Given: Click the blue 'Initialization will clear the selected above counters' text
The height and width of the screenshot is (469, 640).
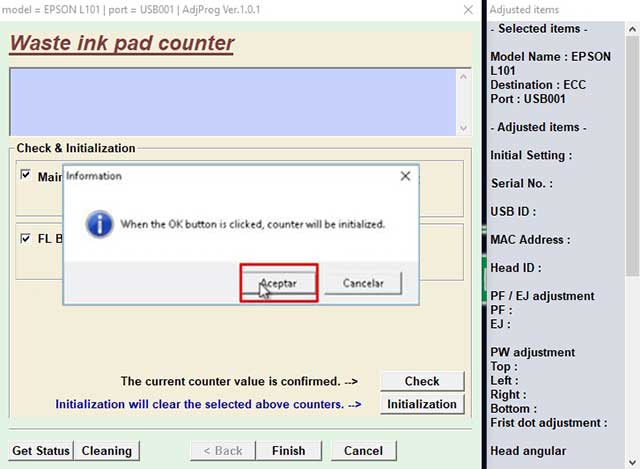Looking at the screenshot, I should point(200,404).
